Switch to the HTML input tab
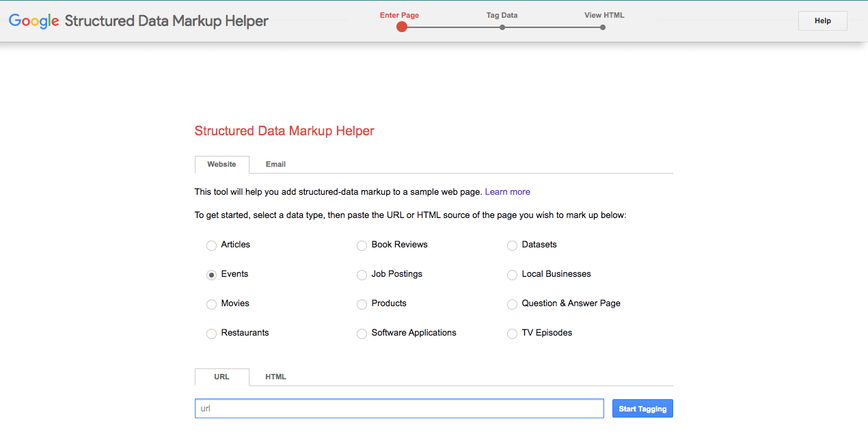This screenshot has height=447, width=868. pyautogui.click(x=275, y=377)
